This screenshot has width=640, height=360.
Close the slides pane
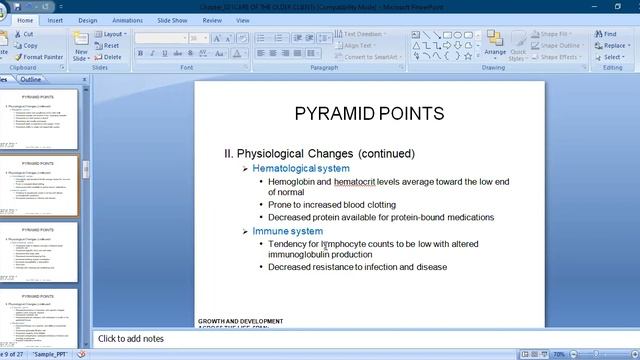click(84, 80)
